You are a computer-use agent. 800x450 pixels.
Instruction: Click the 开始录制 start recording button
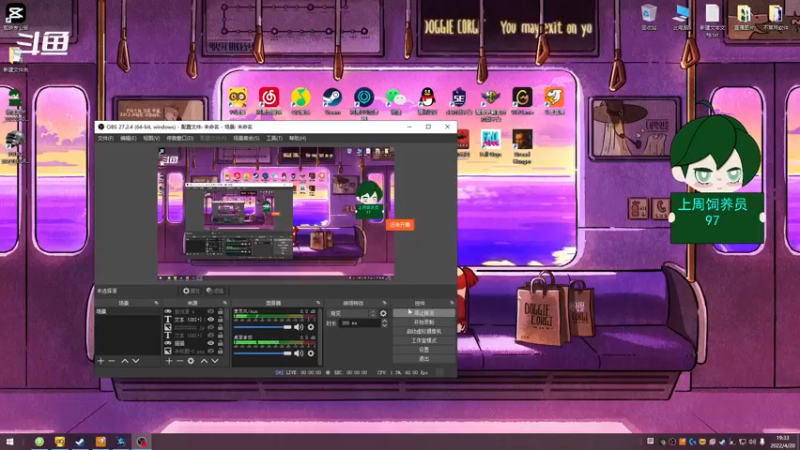pos(424,322)
